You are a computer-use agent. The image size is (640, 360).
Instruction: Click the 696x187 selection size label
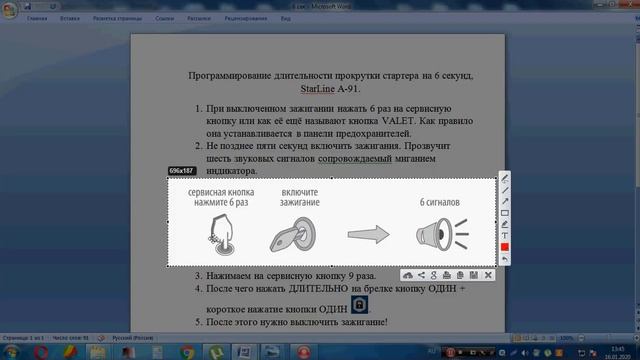point(182,171)
